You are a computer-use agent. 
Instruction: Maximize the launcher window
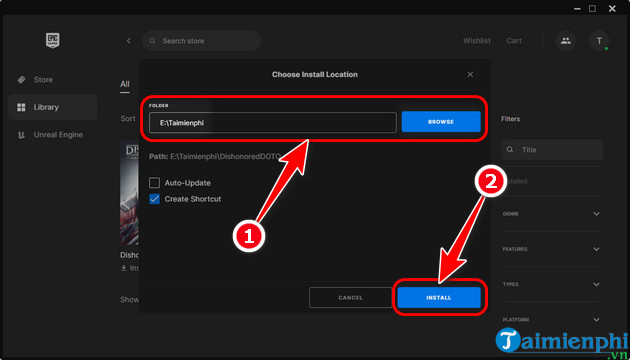pyautogui.click(x=592, y=8)
